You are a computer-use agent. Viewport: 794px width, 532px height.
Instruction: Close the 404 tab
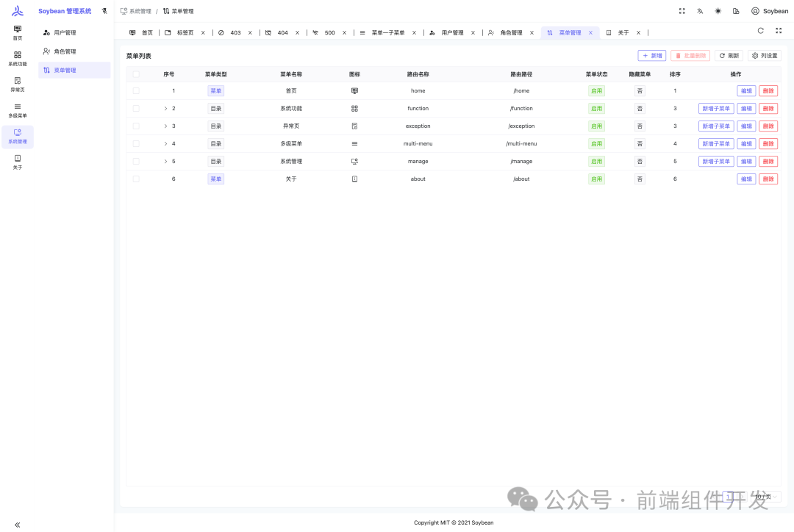(297, 33)
